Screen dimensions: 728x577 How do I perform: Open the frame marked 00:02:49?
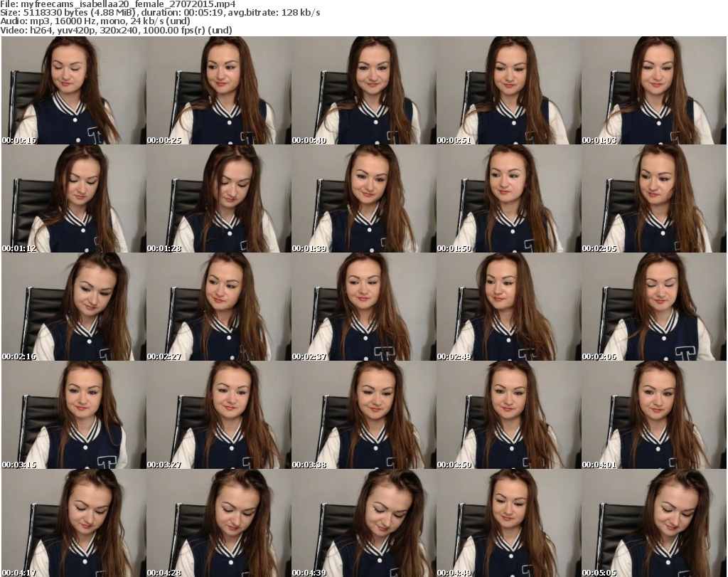(508, 307)
